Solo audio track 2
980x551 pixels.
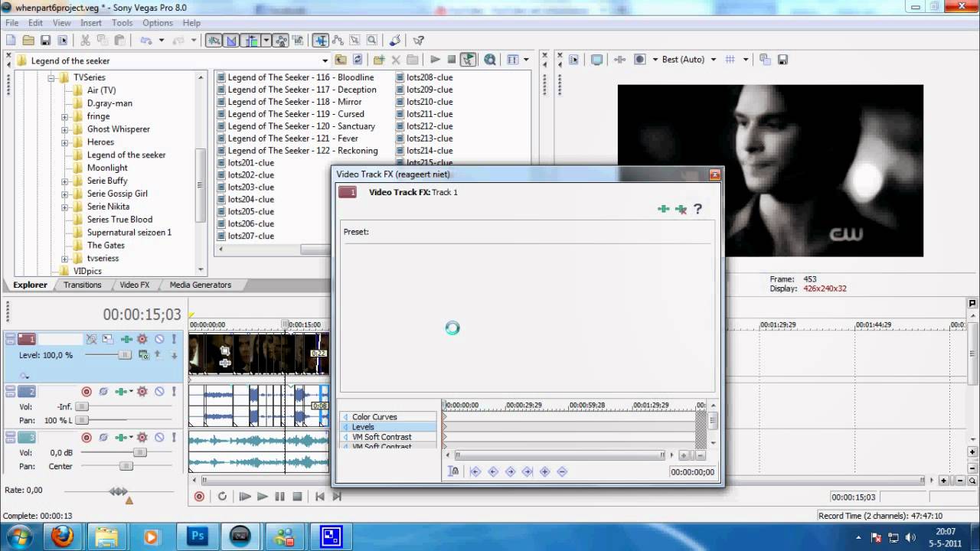point(174,392)
